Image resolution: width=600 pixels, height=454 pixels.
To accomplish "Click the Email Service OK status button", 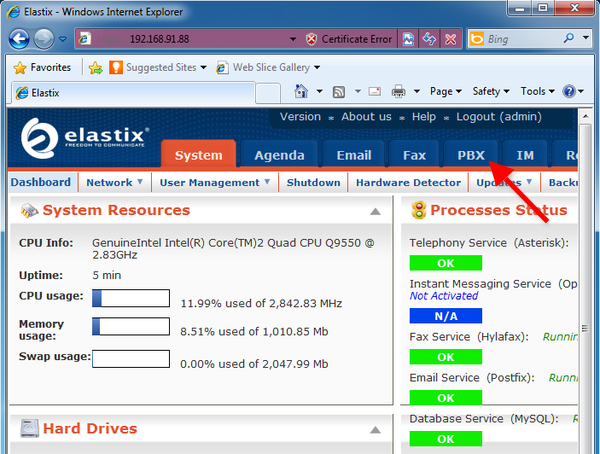I will point(446,397).
